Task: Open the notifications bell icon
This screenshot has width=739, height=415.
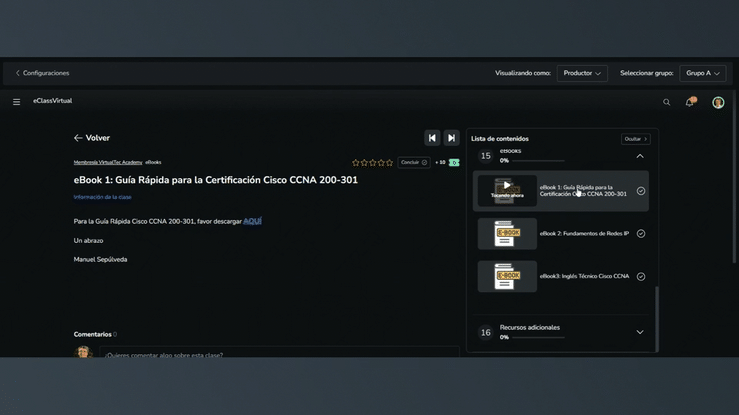Action: click(690, 102)
